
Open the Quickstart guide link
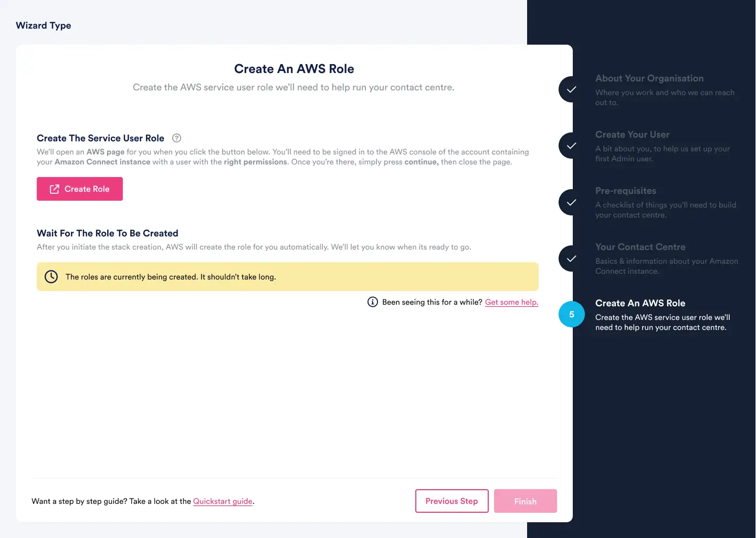pos(223,501)
